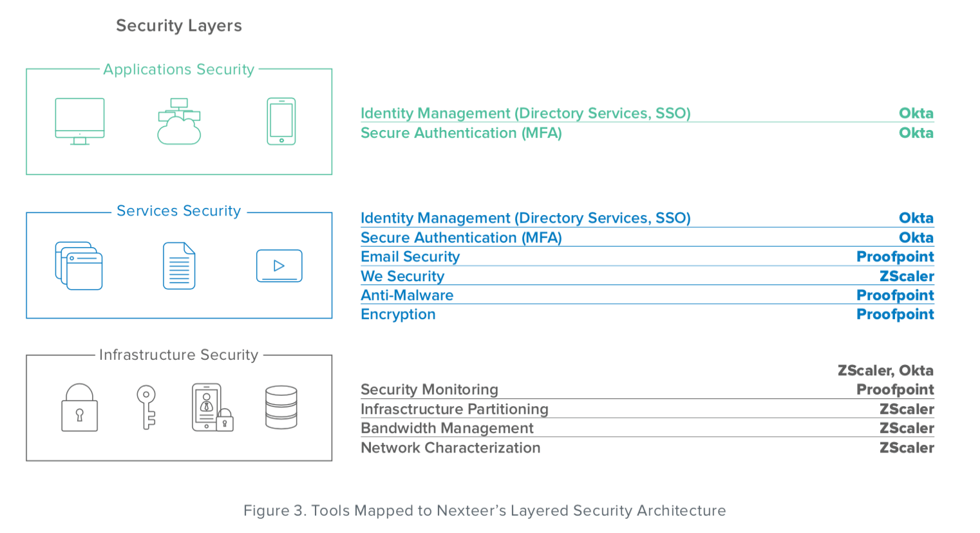This screenshot has height=533, width=980.
Task: Click the We Security row label
Action: pos(402,276)
